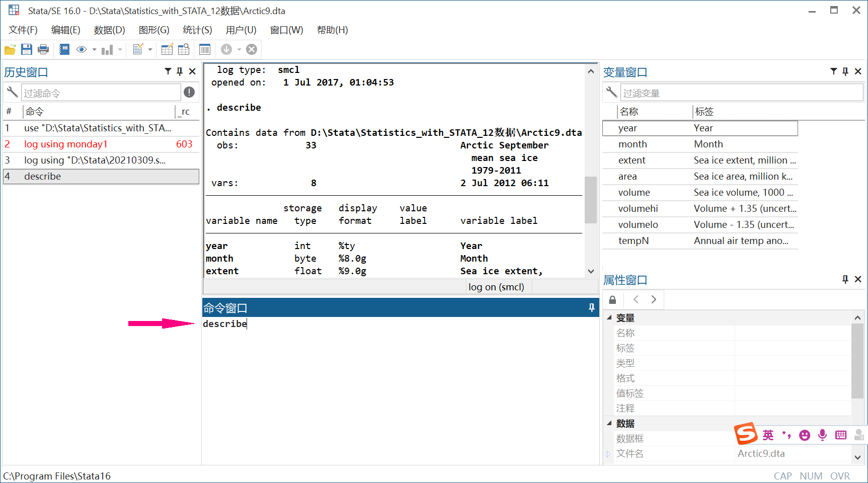Open the Graph window
868x483 pixels.
(x=108, y=49)
